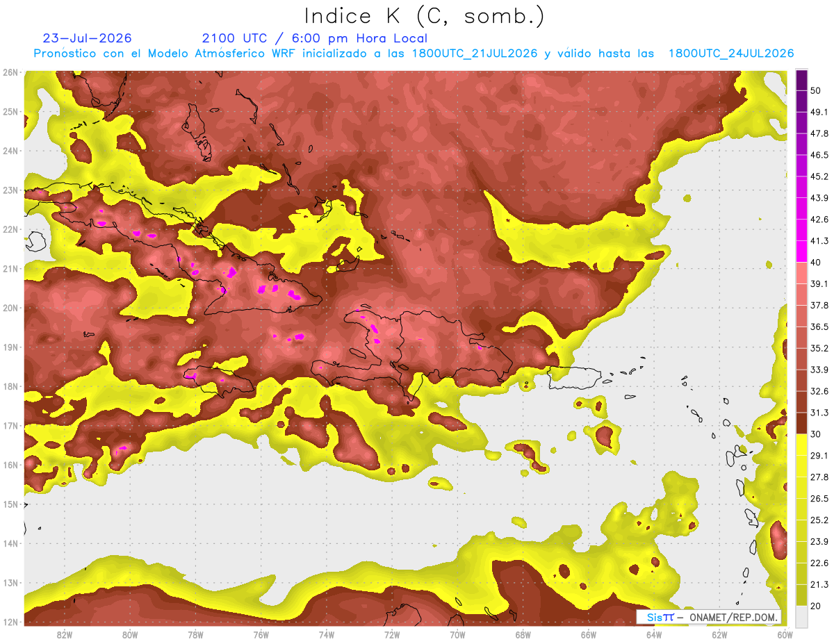Viewport: 834px width, 644px height.
Task: Click the colorbar label '40'
Action: [x=816, y=263]
